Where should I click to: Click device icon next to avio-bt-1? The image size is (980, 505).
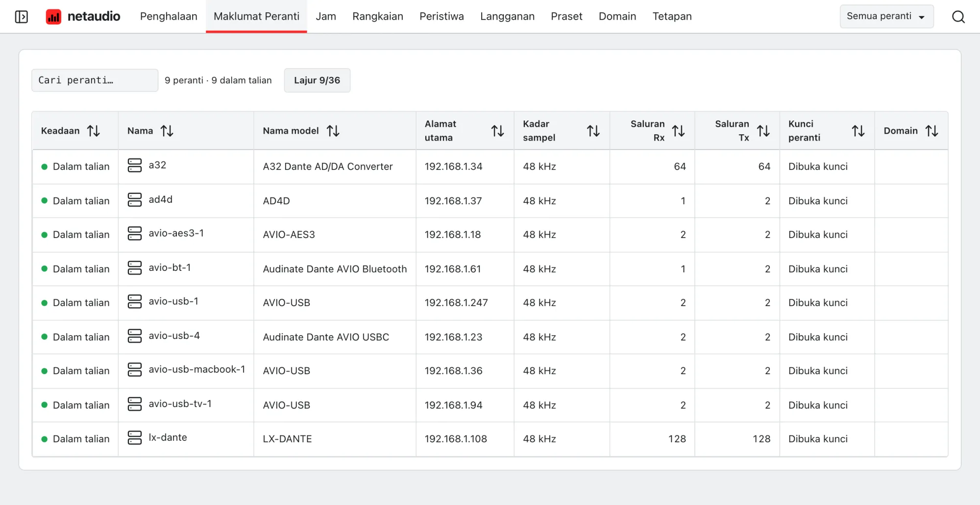(135, 268)
